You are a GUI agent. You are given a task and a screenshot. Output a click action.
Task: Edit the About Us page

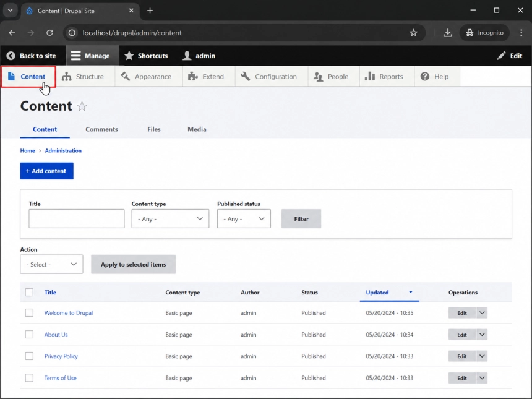[461, 335]
